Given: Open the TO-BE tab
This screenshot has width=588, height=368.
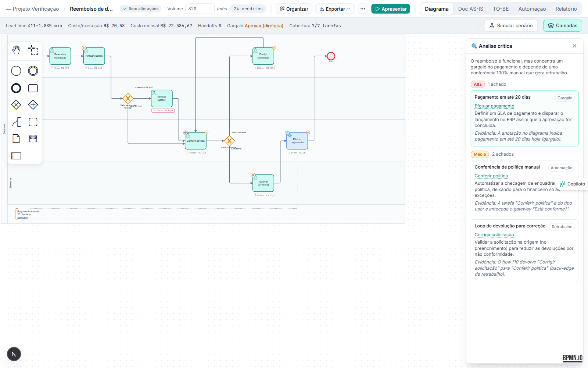Looking at the screenshot, I should pos(501,9).
